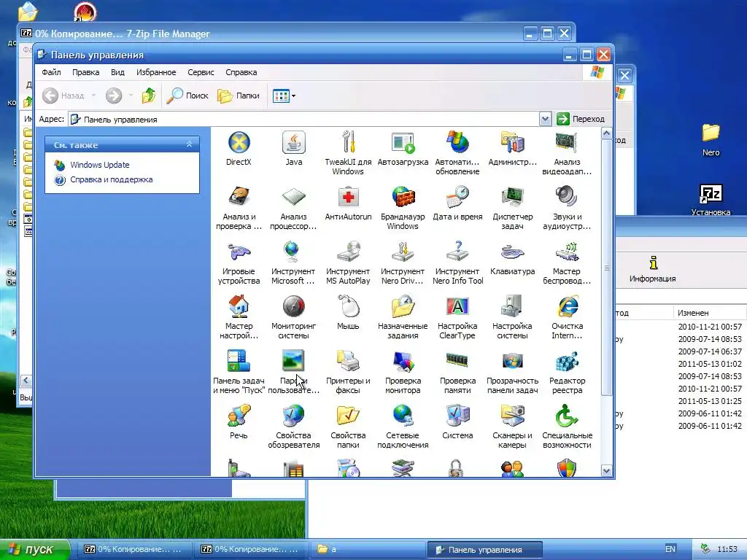Open the Java control panel applet
The image size is (747, 560).
[x=293, y=143]
